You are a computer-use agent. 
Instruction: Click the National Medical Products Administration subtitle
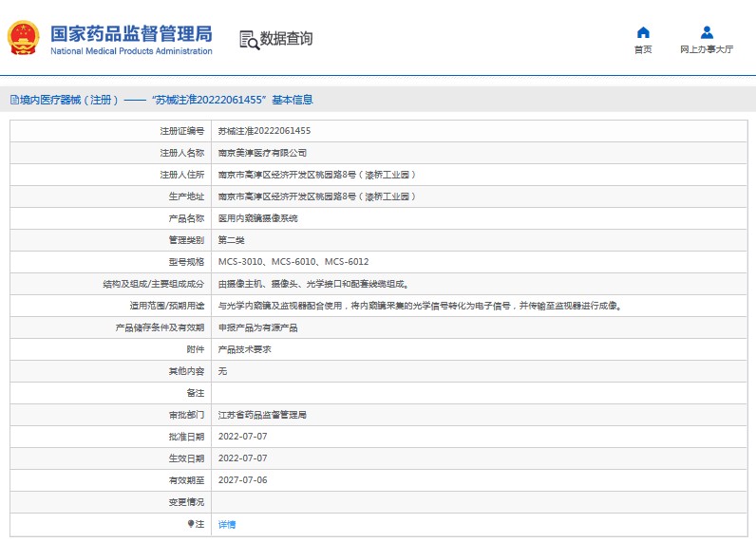[x=130, y=51]
